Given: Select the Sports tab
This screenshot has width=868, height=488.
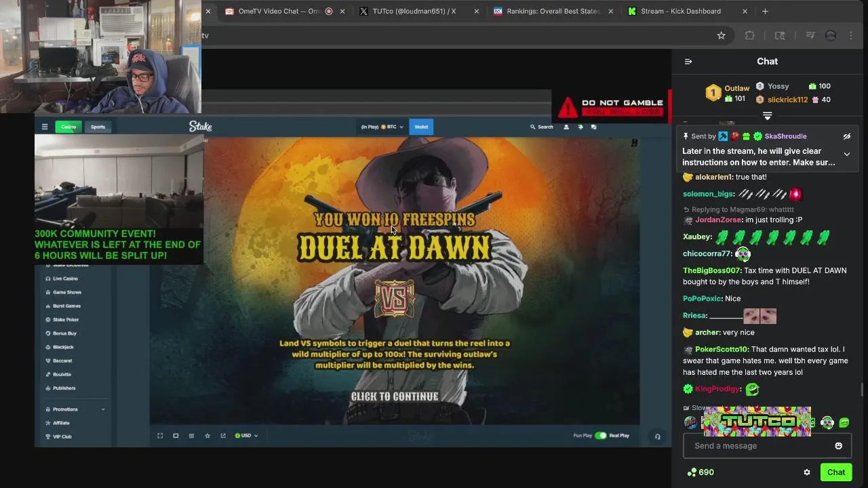Looking at the screenshot, I should (98, 127).
